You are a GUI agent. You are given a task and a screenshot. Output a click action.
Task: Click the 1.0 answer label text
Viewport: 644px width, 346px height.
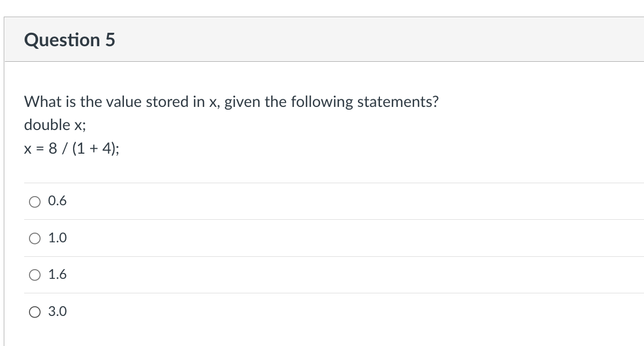[57, 238]
